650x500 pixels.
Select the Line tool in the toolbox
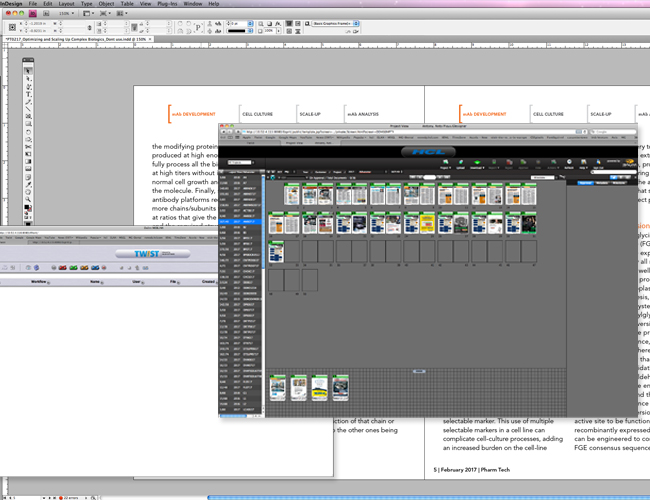click(x=28, y=109)
